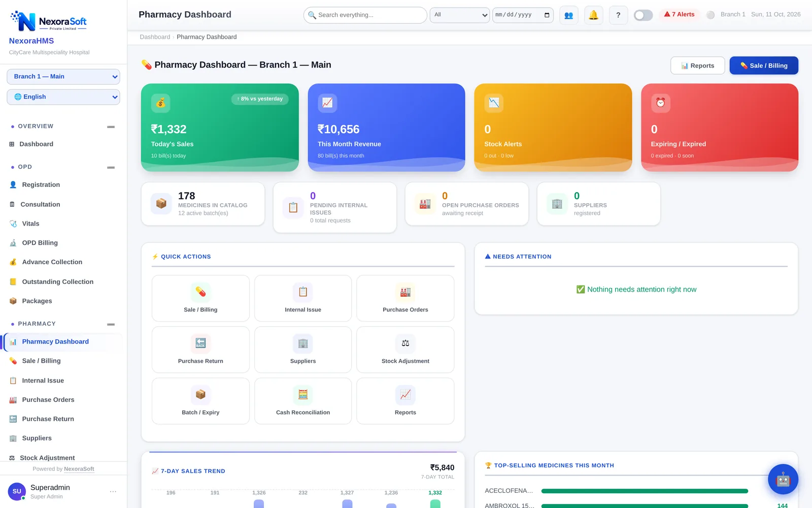
Task: Open the Expiring / Expired alarm clock icon
Action: tap(661, 103)
